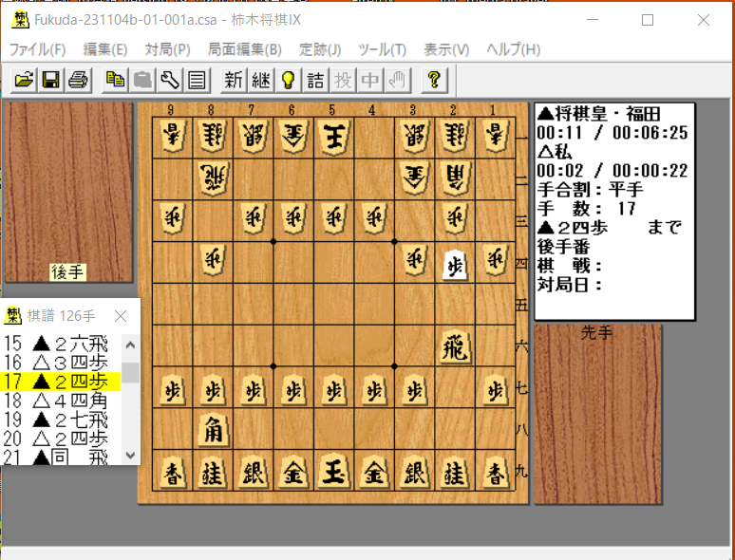Click the gote gold on 3二
The image size is (735, 560).
click(414, 178)
